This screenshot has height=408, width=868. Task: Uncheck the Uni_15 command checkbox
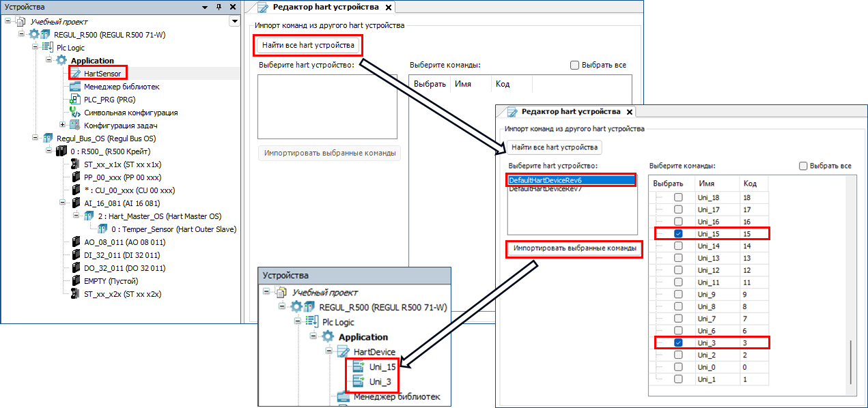coord(678,233)
